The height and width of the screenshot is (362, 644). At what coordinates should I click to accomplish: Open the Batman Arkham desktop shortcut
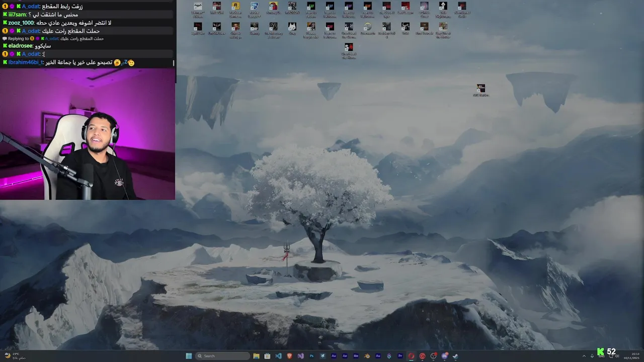[x=198, y=9]
